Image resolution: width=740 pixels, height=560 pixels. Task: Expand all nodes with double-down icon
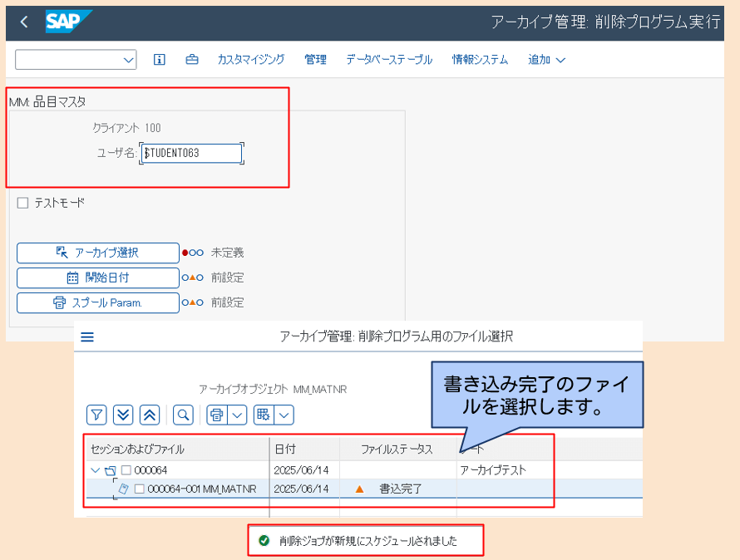pos(123,415)
